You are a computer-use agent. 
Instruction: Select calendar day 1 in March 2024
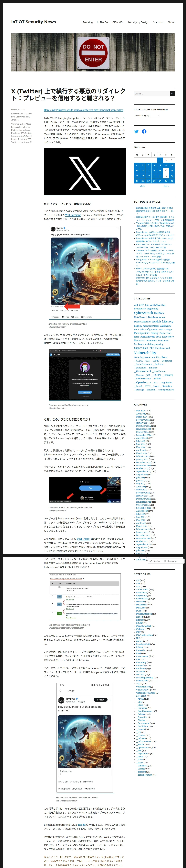pyautogui.click(x=160, y=160)
